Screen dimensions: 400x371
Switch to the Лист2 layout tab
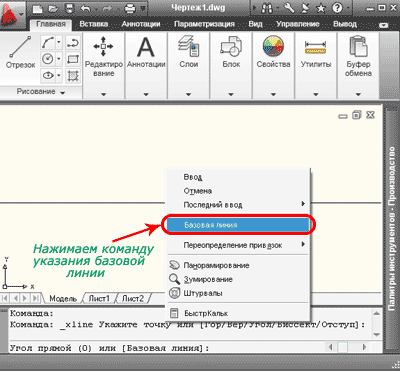click(133, 298)
